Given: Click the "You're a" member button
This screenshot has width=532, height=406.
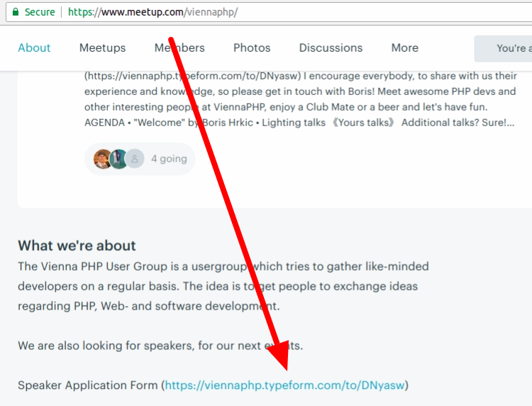Looking at the screenshot, I should click(x=503, y=48).
